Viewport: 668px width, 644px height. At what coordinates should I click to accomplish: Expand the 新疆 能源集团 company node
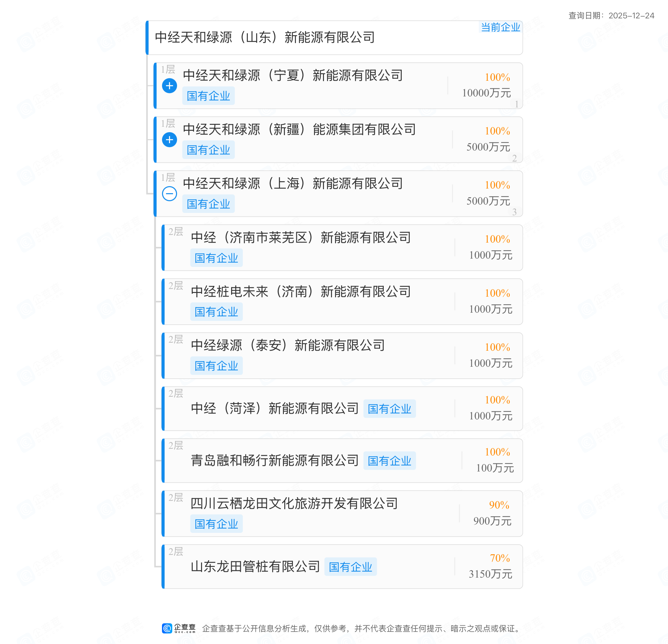pyautogui.click(x=169, y=140)
